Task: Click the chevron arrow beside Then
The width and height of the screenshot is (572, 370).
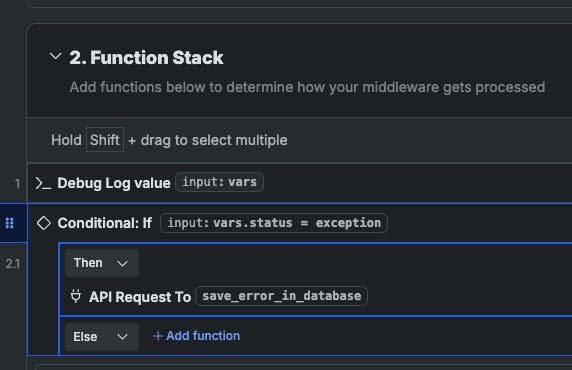Action: pyautogui.click(x=122, y=263)
